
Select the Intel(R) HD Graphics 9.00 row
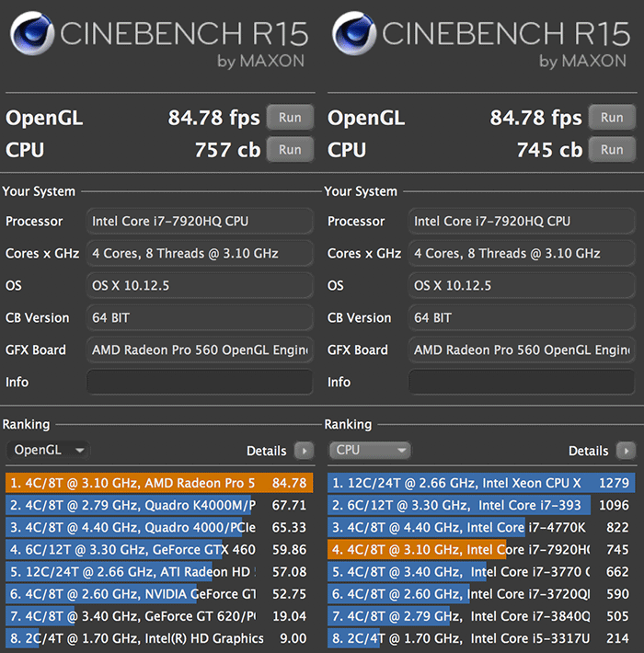click(x=159, y=638)
